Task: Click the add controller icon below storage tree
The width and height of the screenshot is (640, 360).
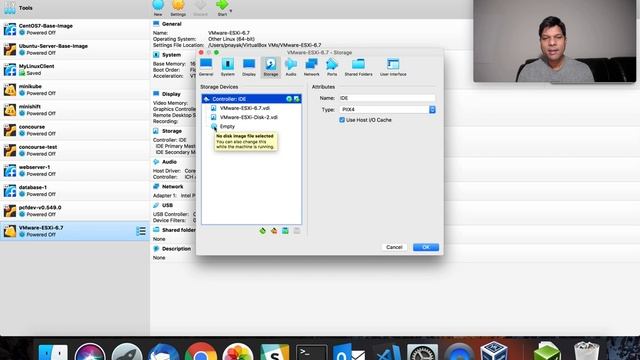Action: click(262, 231)
